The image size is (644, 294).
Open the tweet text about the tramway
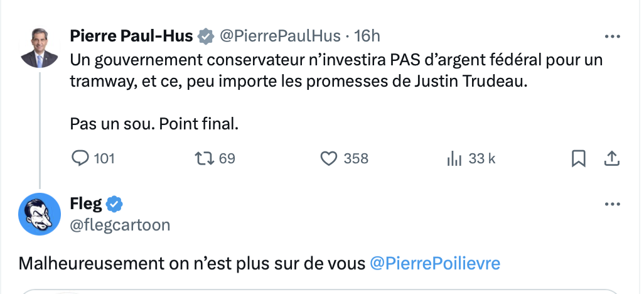336,91
